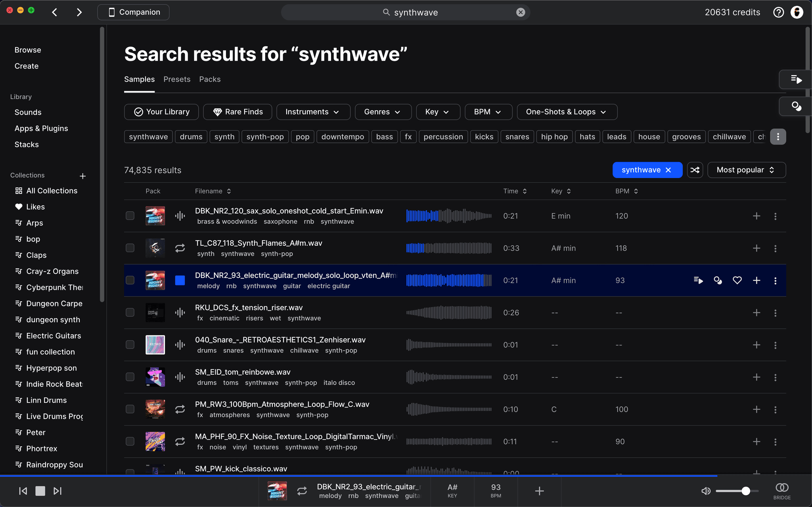Screen dimensions: 812x507
Task: Go forward with the right arrow
Action: [x=79, y=12]
